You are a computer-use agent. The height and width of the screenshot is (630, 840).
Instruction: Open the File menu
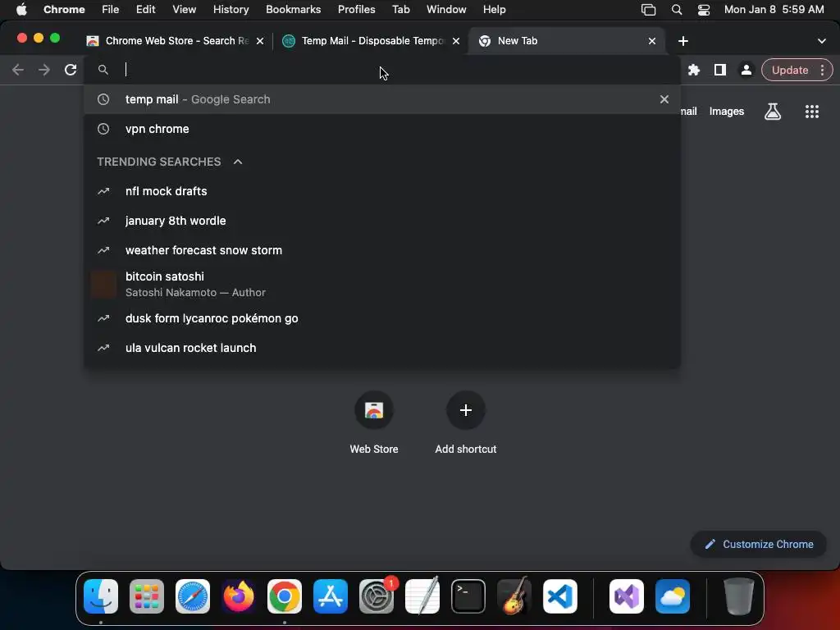click(111, 10)
